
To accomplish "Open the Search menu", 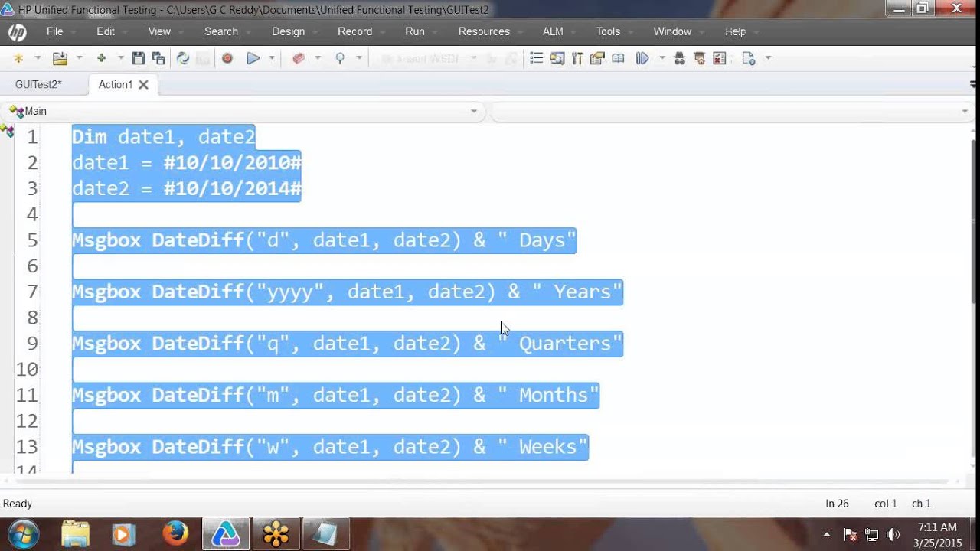I will (221, 31).
